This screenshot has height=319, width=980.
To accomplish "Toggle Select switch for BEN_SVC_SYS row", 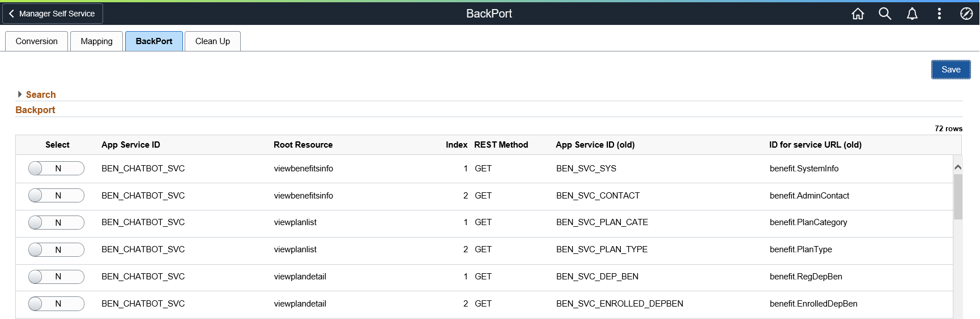I will click(56, 169).
